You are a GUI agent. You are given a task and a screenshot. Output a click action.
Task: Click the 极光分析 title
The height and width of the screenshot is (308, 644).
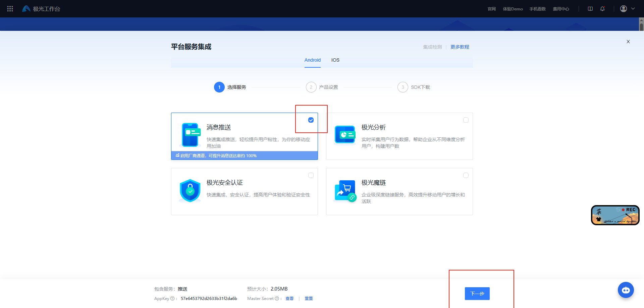coord(374,127)
